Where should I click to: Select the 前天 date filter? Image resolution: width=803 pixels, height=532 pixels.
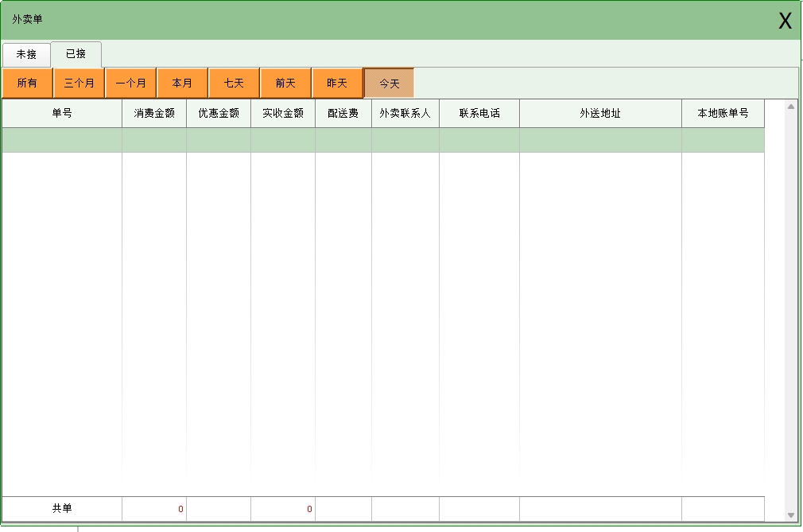pos(285,83)
